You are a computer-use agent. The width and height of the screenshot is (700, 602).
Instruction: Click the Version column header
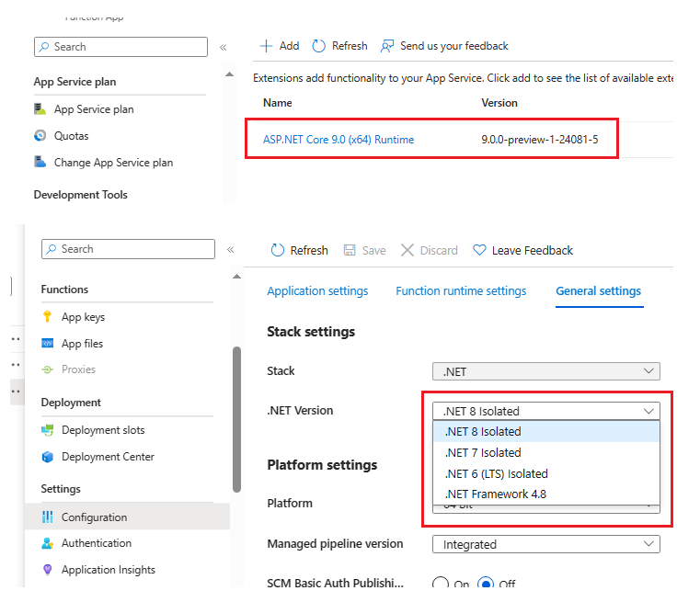[x=499, y=103]
